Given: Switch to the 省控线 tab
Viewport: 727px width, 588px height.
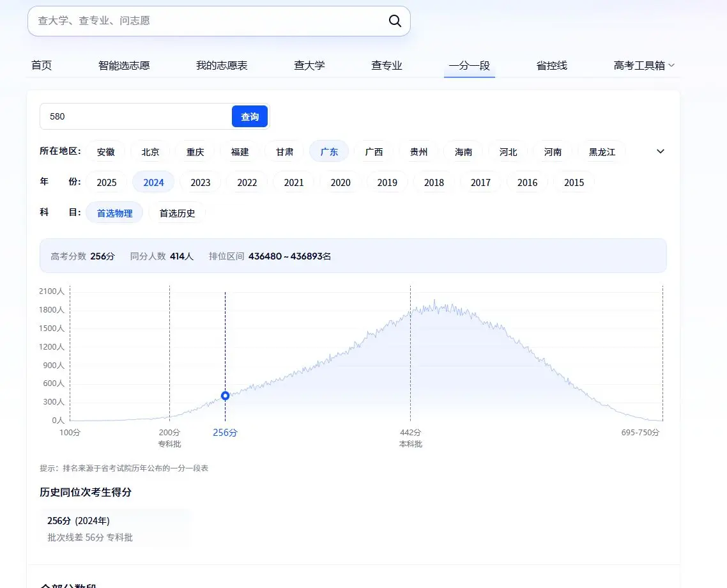Looking at the screenshot, I should [551, 65].
